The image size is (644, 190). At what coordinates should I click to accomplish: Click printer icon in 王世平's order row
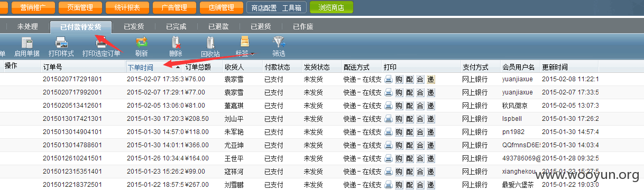389,158
